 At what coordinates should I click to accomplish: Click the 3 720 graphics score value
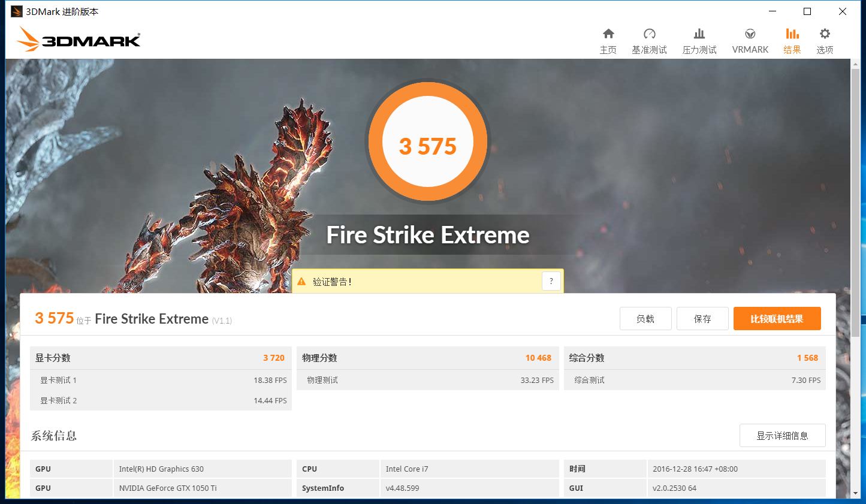(274, 358)
